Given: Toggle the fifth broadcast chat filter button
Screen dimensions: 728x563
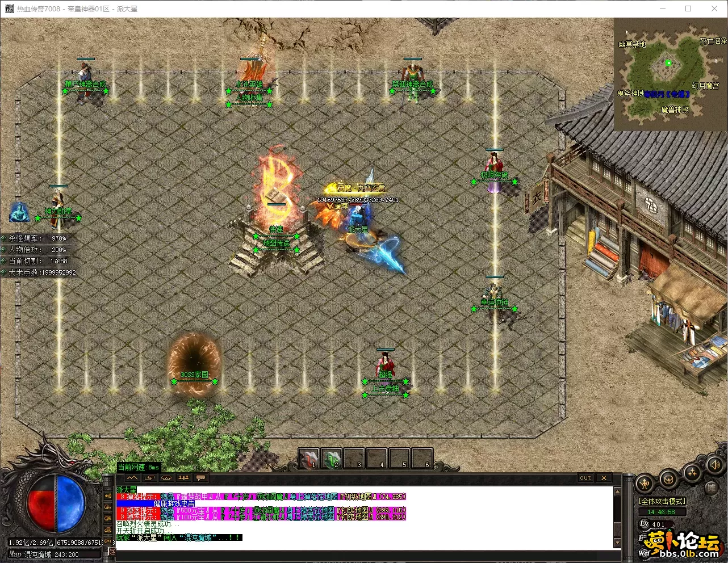Looking at the screenshot, I should [108, 541].
